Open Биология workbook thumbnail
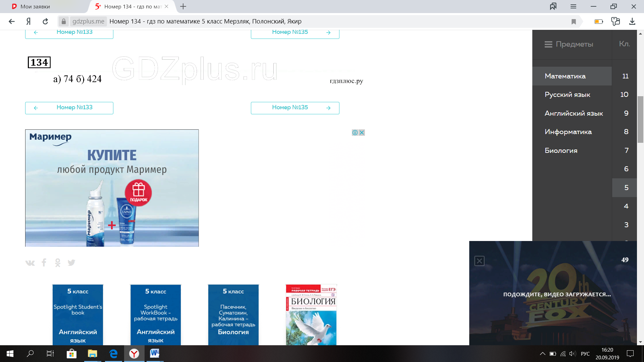Viewport: 644px width, 362px height. coord(311,314)
